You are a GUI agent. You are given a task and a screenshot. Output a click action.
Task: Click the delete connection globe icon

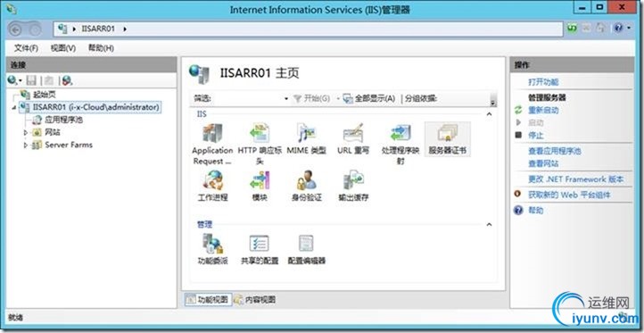(68, 80)
